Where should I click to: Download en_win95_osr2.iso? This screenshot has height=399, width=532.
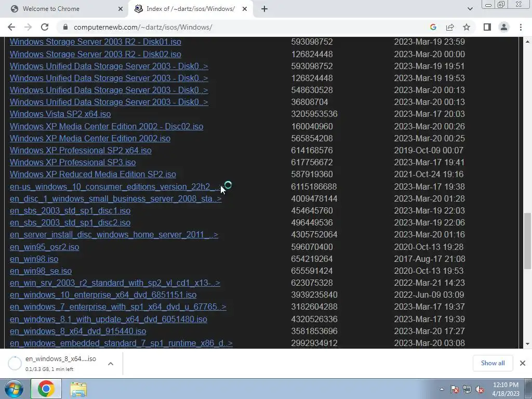pos(45,247)
